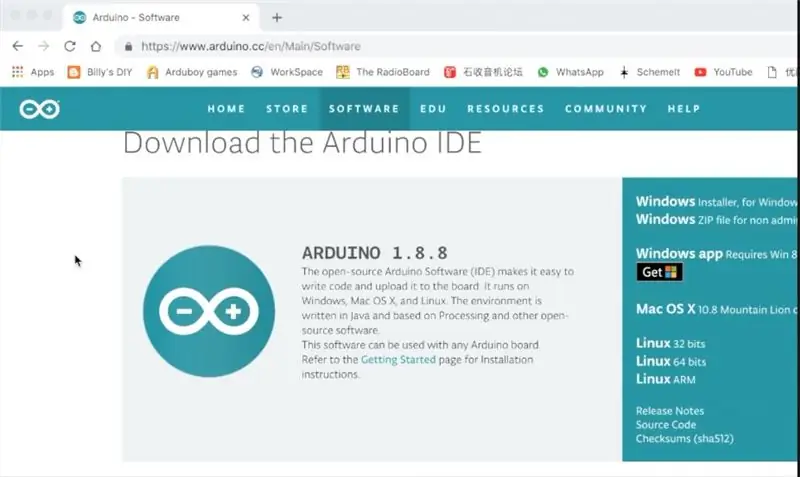Open the YouTube bookmark
800x477 pixels.
tap(723, 72)
